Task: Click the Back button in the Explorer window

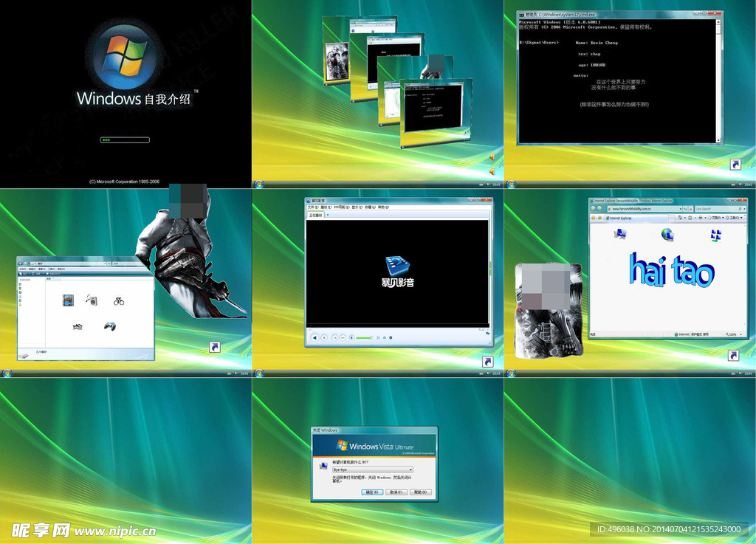Action: [20, 264]
